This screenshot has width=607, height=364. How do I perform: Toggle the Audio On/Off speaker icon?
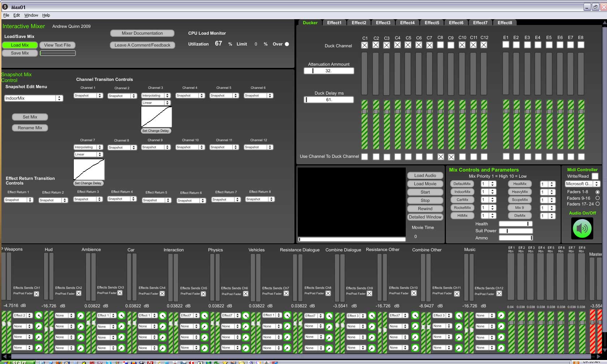point(582,228)
